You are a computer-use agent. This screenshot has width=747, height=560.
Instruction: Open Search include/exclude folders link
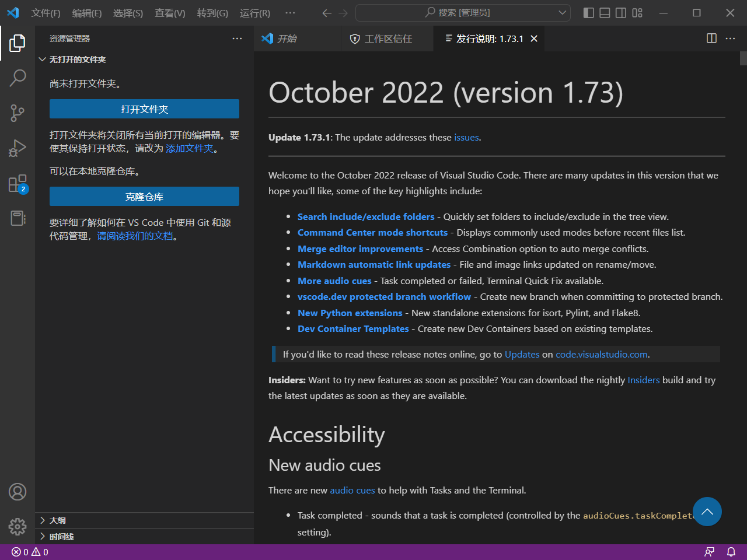[366, 216]
